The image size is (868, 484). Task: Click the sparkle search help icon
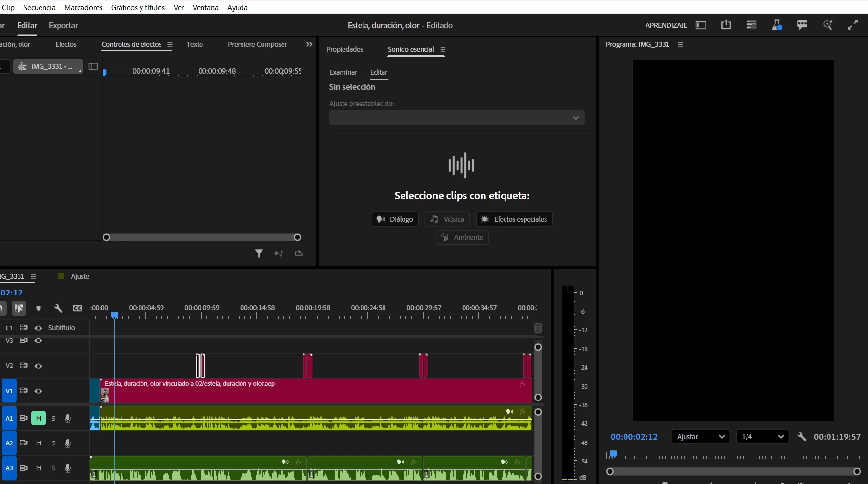(x=828, y=25)
